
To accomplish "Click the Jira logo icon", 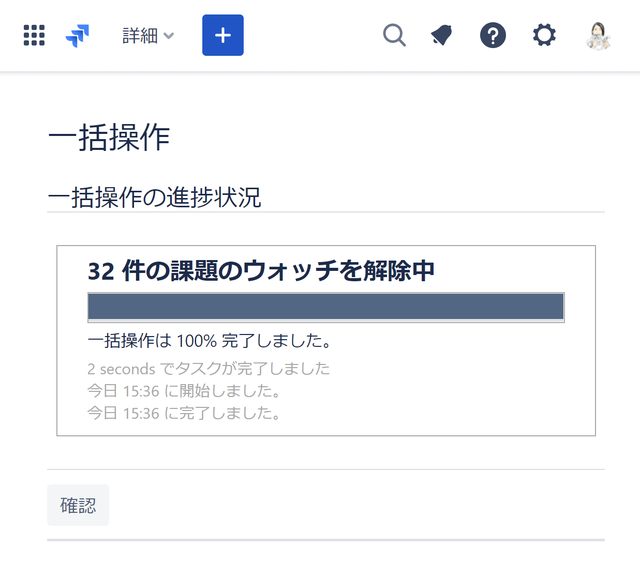I will point(77,36).
